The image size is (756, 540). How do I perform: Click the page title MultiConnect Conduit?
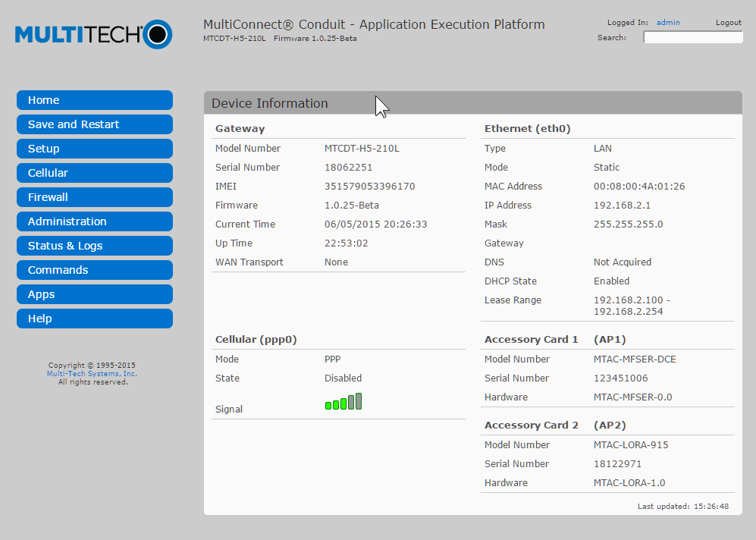coord(374,24)
